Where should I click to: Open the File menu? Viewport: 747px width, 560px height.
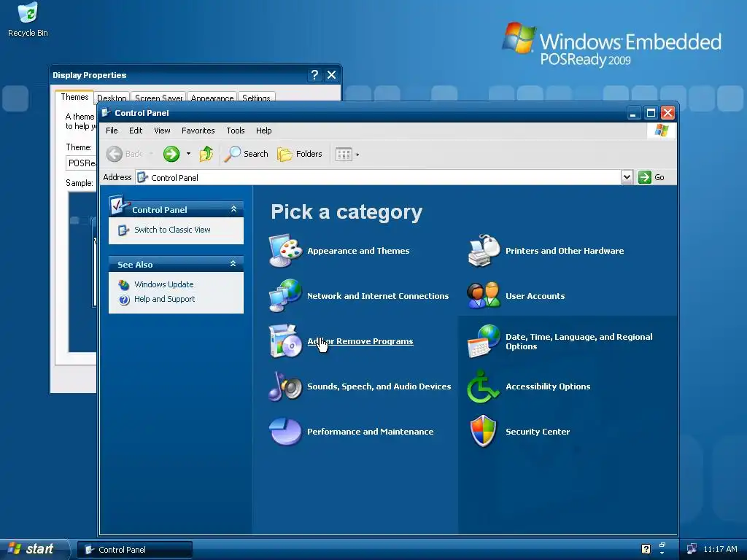[x=112, y=131]
